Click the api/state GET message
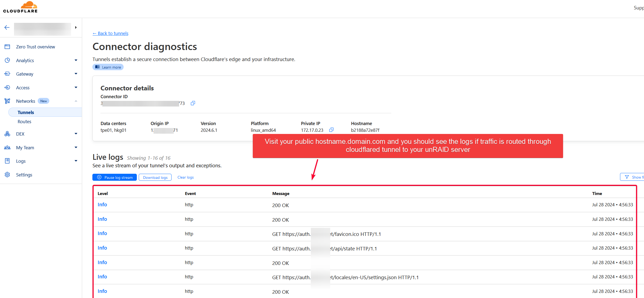The image size is (644, 298). [325, 249]
